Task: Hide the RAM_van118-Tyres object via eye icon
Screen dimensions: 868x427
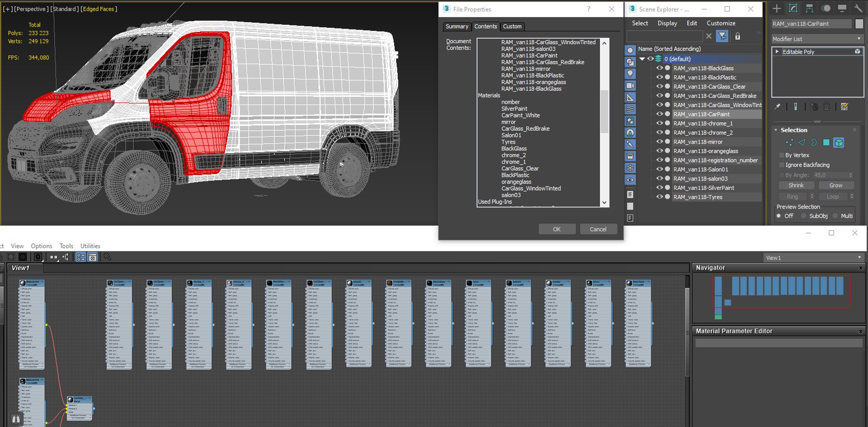Action: click(659, 197)
